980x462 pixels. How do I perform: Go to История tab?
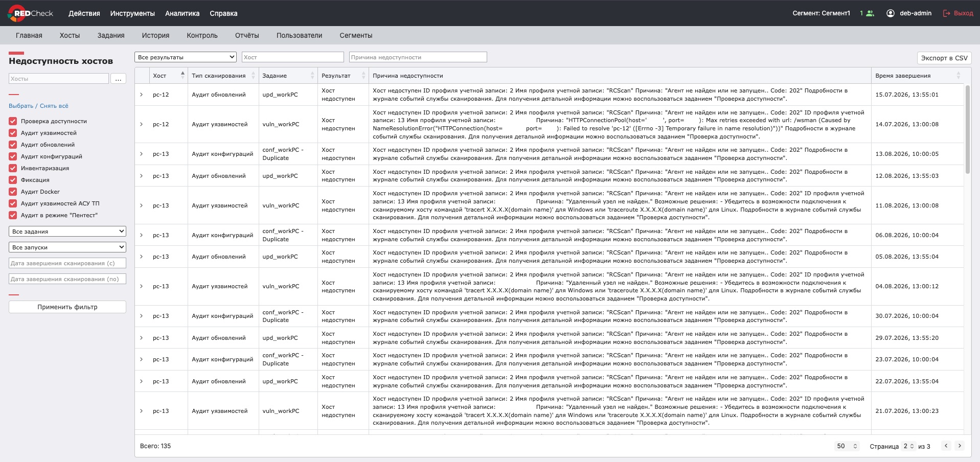coord(155,35)
